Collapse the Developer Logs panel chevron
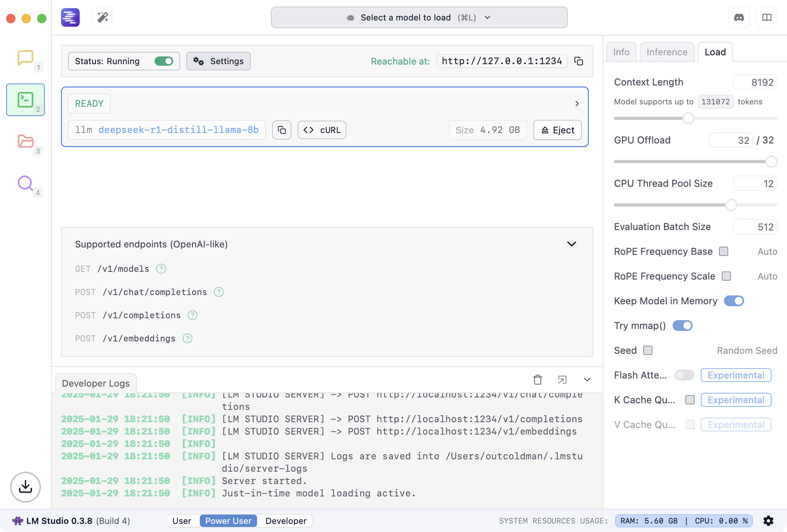Screen dimensions: 787x532 pyautogui.click(x=587, y=380)
